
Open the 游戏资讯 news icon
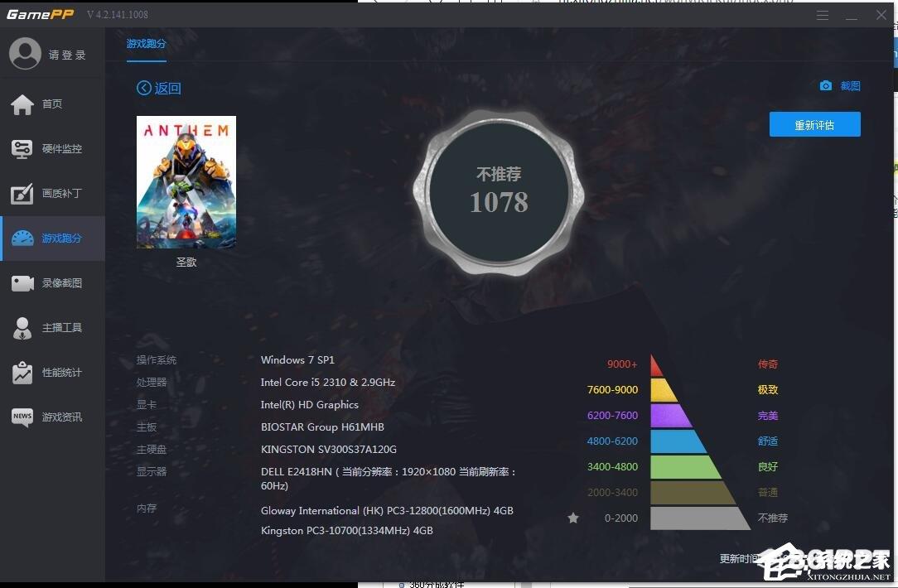(x=22, y=417)
